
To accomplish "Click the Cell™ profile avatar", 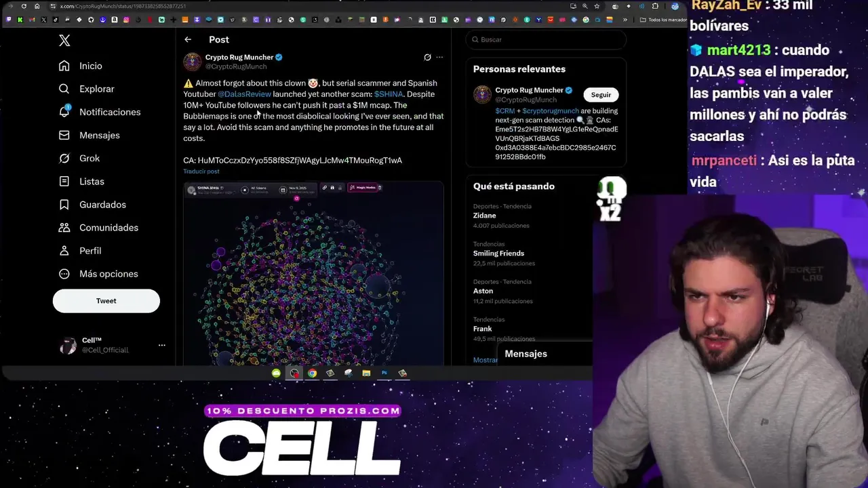I will [x=68, y=346].
